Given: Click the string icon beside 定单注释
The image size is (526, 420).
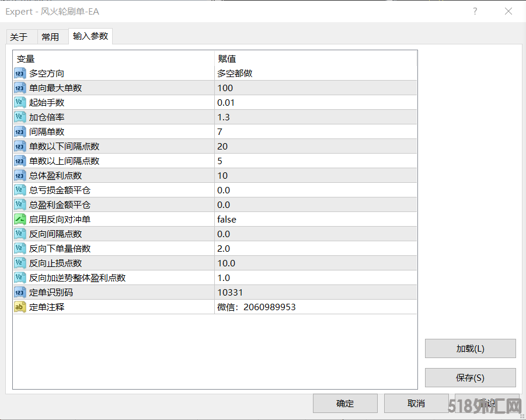Looking at the screenshot, I should 20,307.
